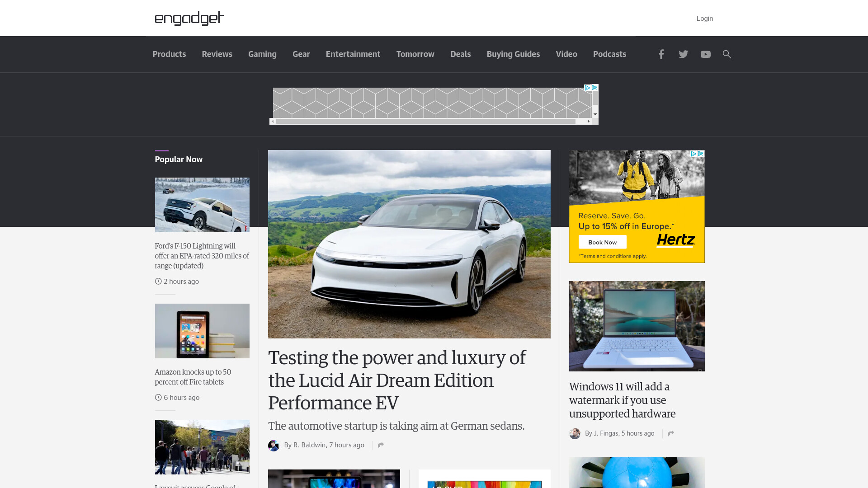Go to the Video section

coord(566,54)
